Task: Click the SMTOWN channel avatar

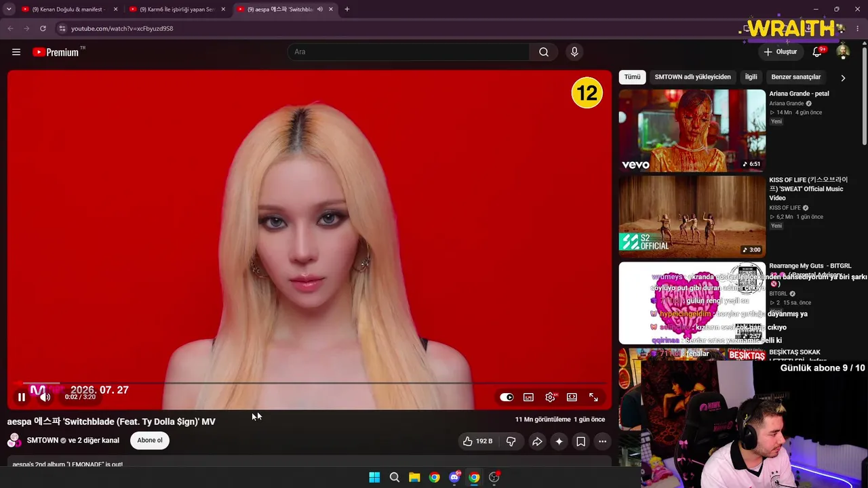Action: click(x=14, y=441)
